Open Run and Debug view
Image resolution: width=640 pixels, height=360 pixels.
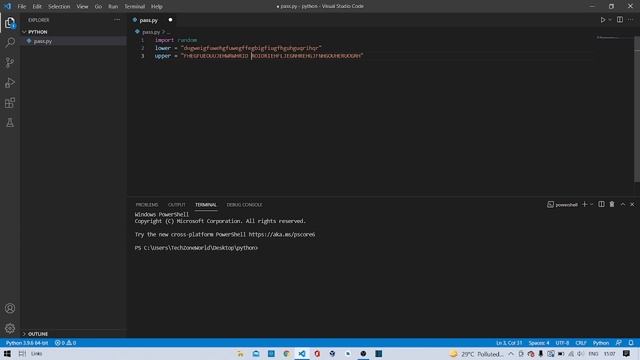(x=10, y=82)
